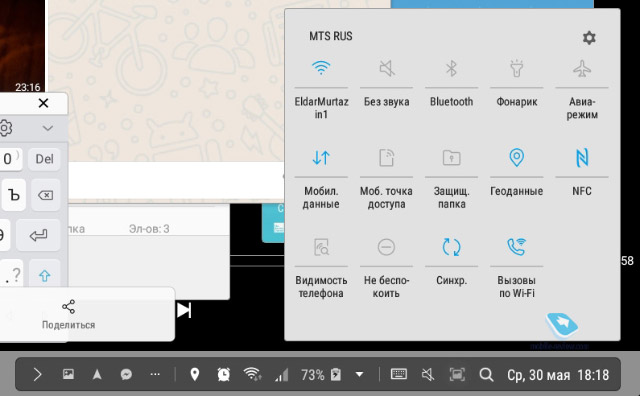Collapse keyboard with the down chevron
The width and height of the screenshot is (640, 396).
pos(48,128)
